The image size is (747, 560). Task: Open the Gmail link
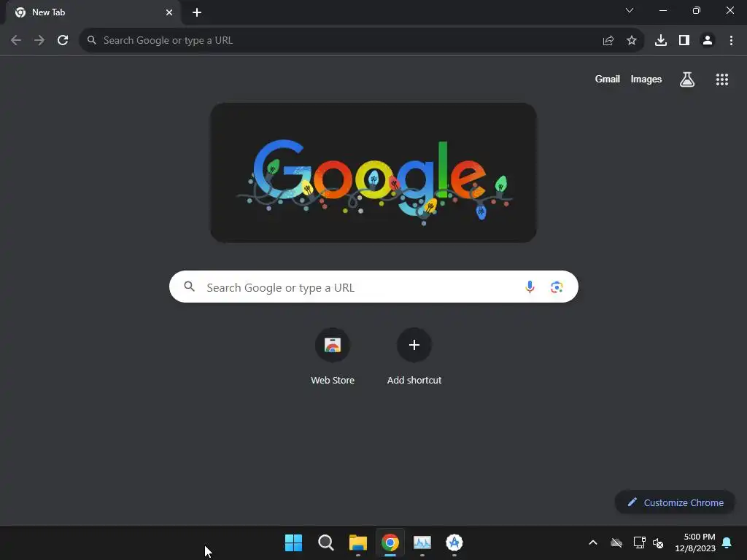point(608,79)
